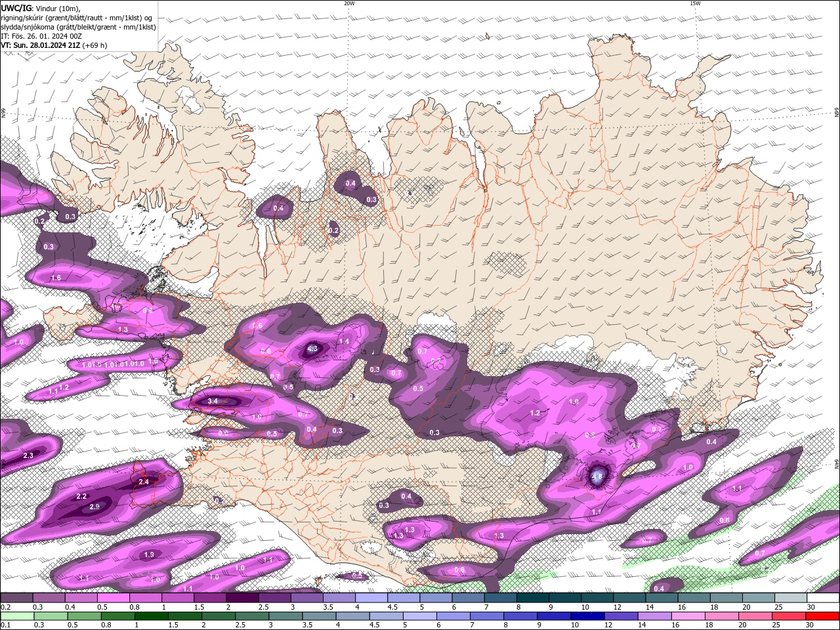Click upper legend swatch between 4.5 and 5
Viewport: 840px width, 630px height.
click(x=404, y=598)
